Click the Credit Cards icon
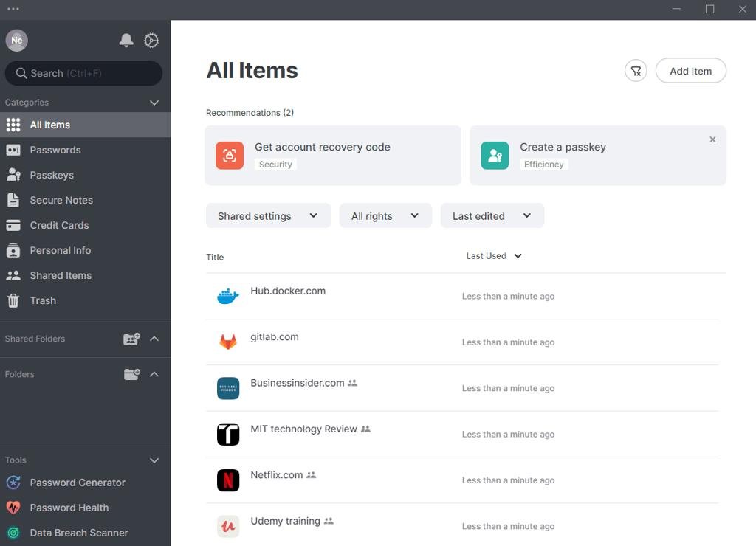Screen dimensions: 756x546 (x=13, y=225)
